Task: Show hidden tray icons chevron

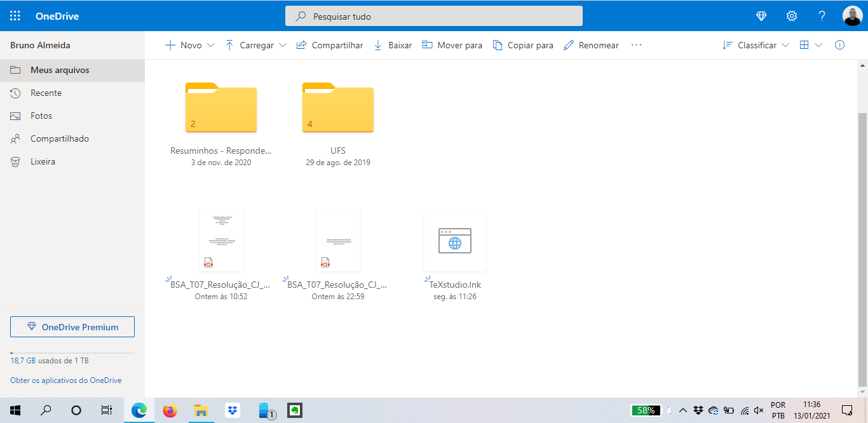Action: (x=683, y=410)
